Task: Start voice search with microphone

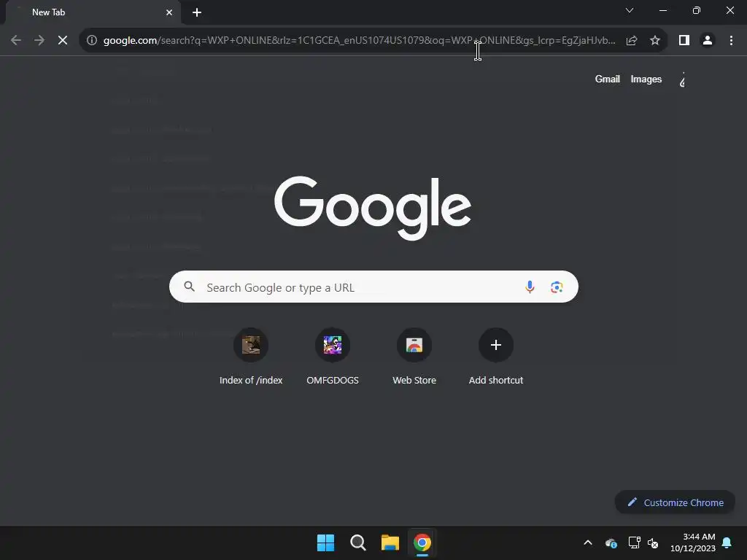Action: 530,287
